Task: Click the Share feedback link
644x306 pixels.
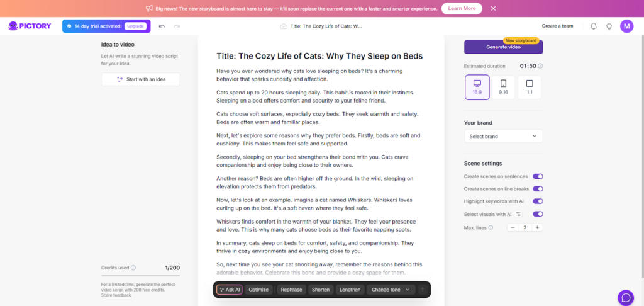Action: [x=116, y=295]
